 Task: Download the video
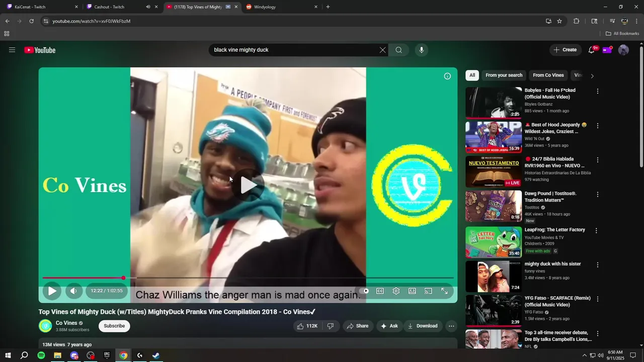pos(423,326)
